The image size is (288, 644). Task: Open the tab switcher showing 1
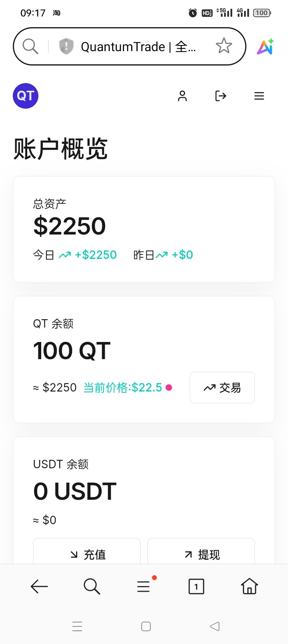coord(196,586)
